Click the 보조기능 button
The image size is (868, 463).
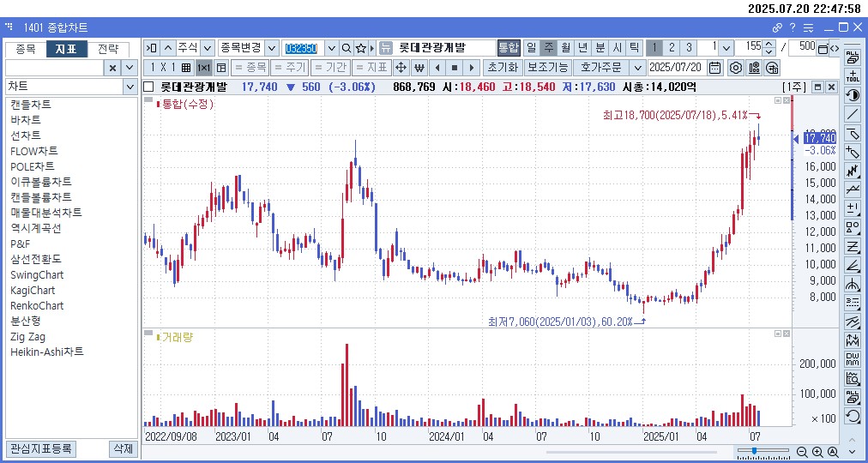tap(547, 68)
